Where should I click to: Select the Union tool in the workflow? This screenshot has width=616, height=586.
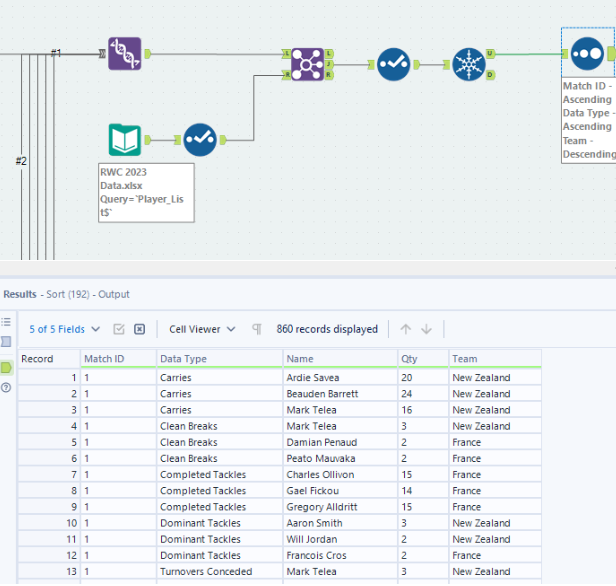(125, 53)
